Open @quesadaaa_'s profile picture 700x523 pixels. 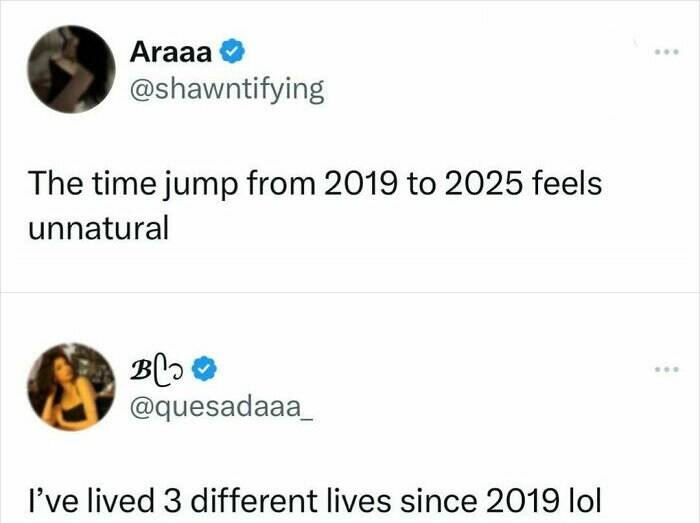(x=72, y=388)
